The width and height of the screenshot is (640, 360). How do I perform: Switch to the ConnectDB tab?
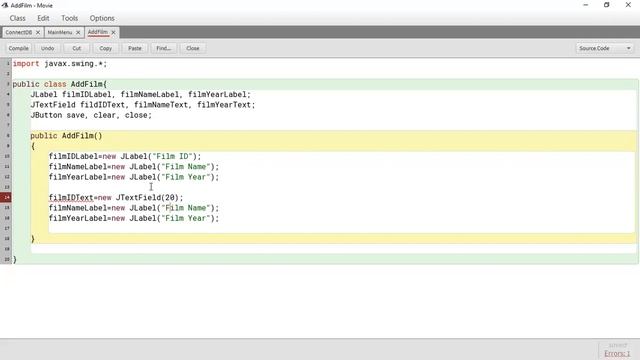pos(18,32)
